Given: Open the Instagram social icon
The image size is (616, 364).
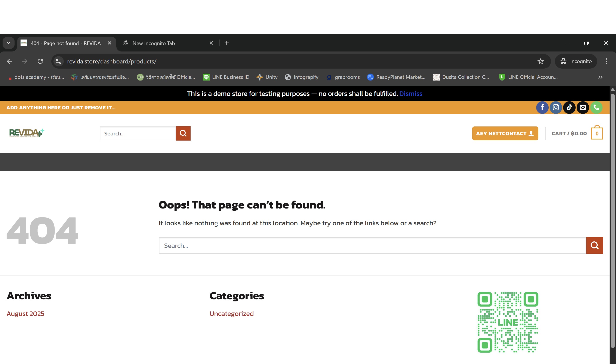Looking at the screenshot, I should click(556, 107).
